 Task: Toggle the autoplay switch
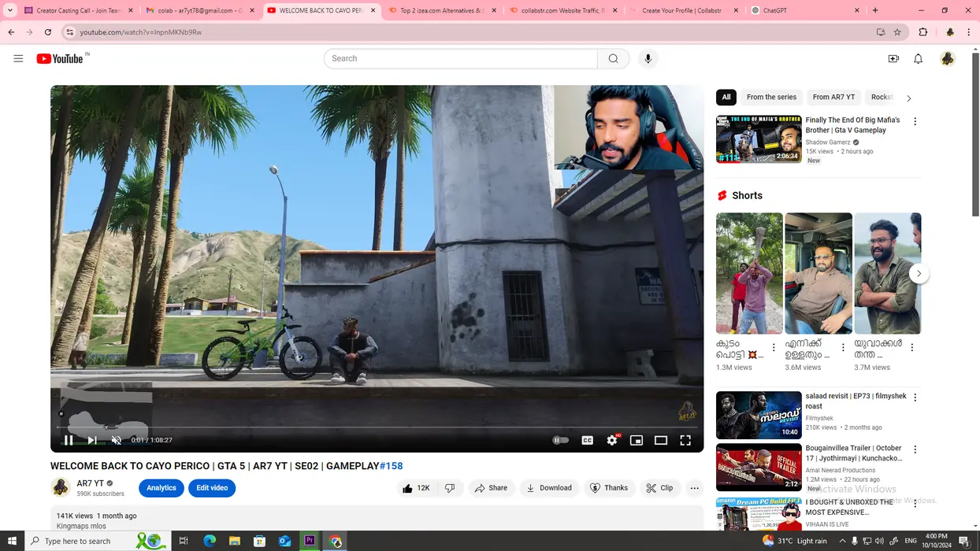(x=560, y=440)
